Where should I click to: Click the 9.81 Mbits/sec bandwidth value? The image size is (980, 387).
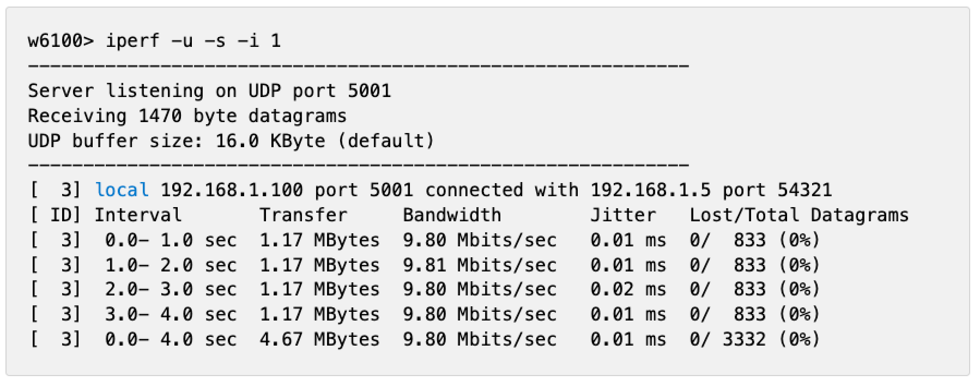point(480,265)
